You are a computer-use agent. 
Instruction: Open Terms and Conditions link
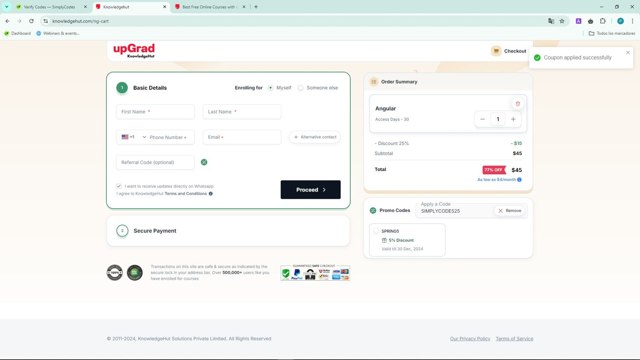coord(186,193)
